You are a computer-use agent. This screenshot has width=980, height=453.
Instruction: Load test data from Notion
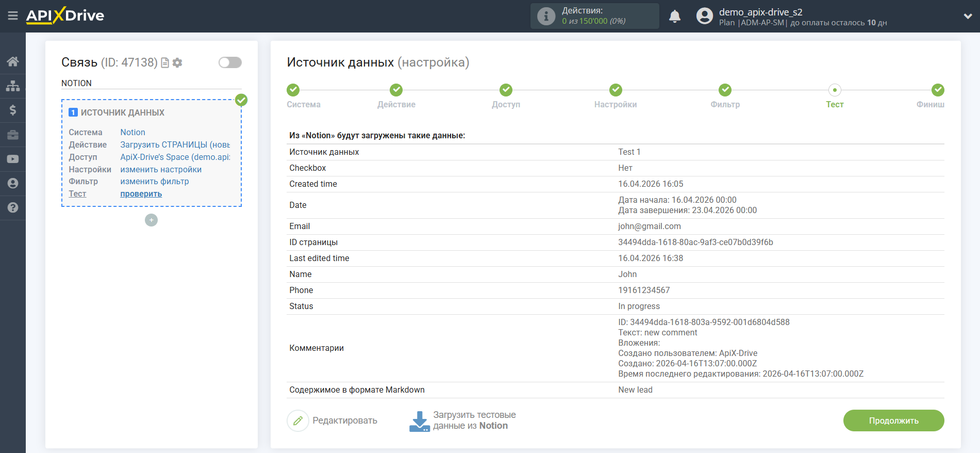tap(462, 420)
